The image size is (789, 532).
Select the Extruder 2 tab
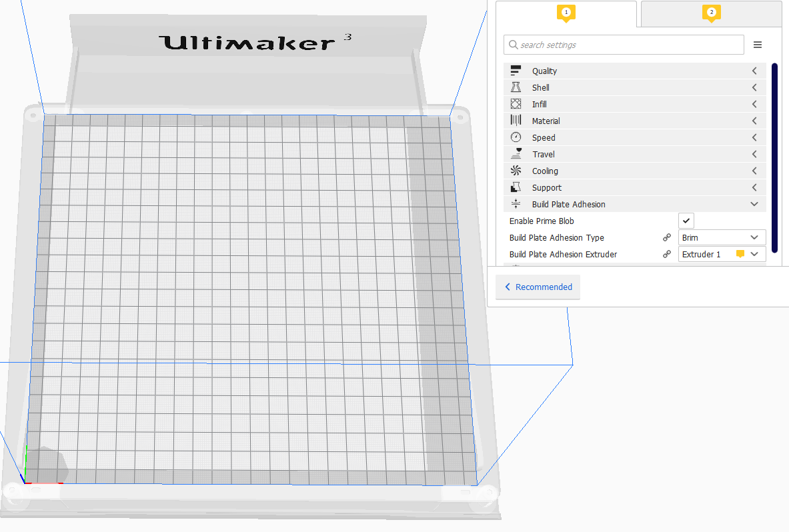711,13
